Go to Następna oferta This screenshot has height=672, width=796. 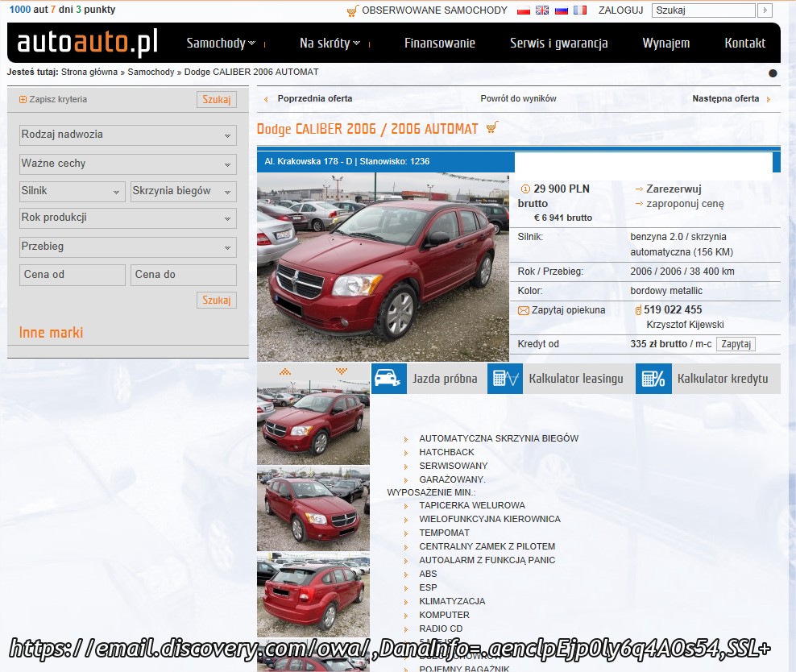click(725, 98)
